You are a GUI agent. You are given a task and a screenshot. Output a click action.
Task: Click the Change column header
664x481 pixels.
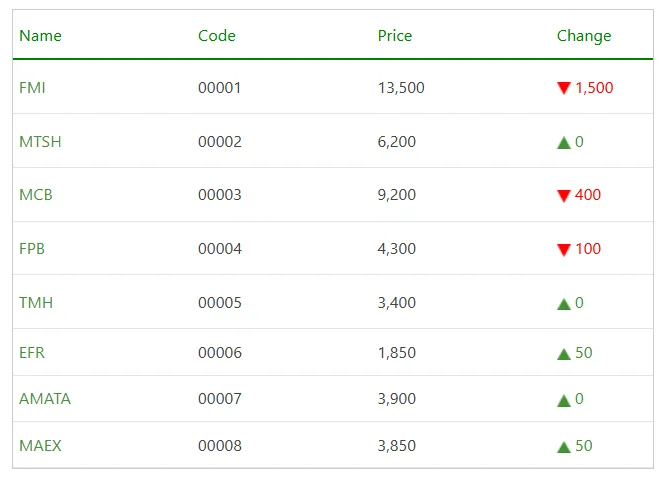[584, 36]
